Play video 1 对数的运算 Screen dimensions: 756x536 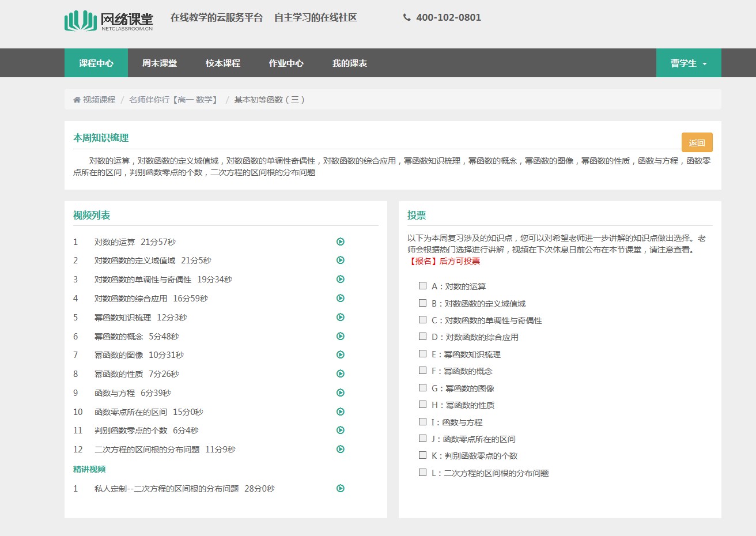click(341, 242)
